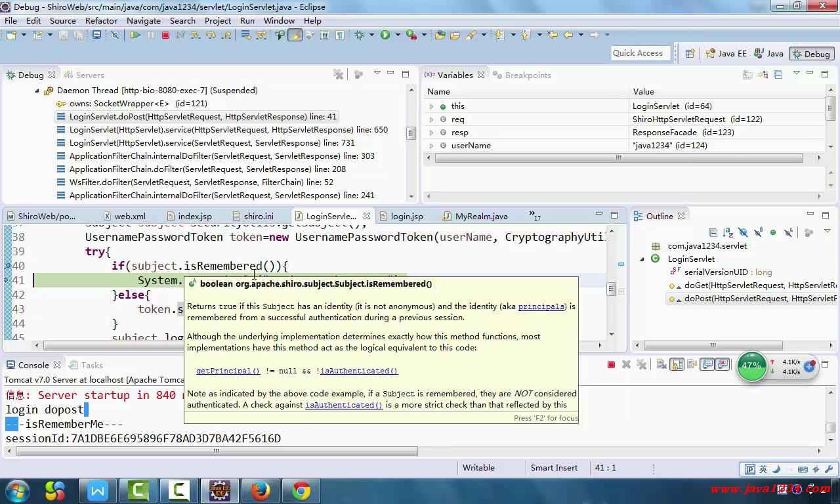Viewport: 840px width, 504px height.
Task: Expand the userName variable row
Action: pyautogui.click(x=431, y=146)
